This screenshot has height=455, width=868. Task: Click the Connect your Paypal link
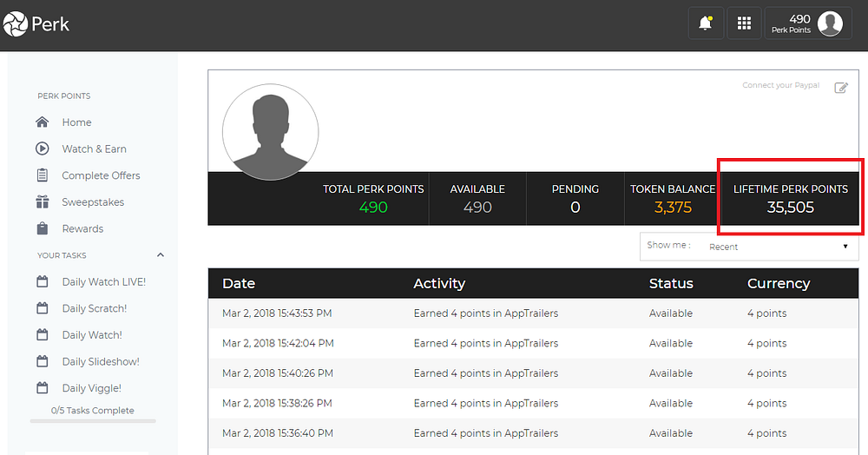tap(781, 86)
